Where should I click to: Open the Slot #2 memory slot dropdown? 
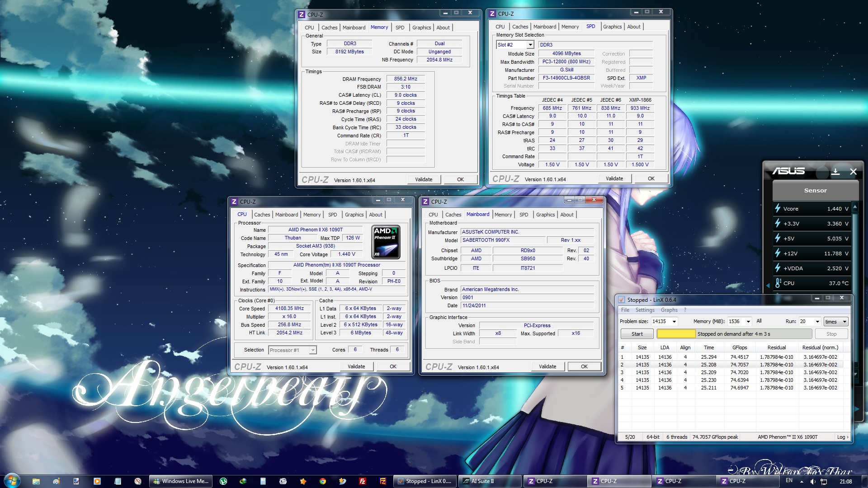pos(530,45)
